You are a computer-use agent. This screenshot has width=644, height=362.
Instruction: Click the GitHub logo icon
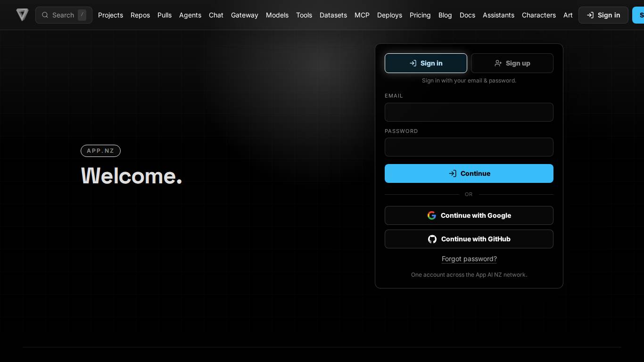point(432,239)
